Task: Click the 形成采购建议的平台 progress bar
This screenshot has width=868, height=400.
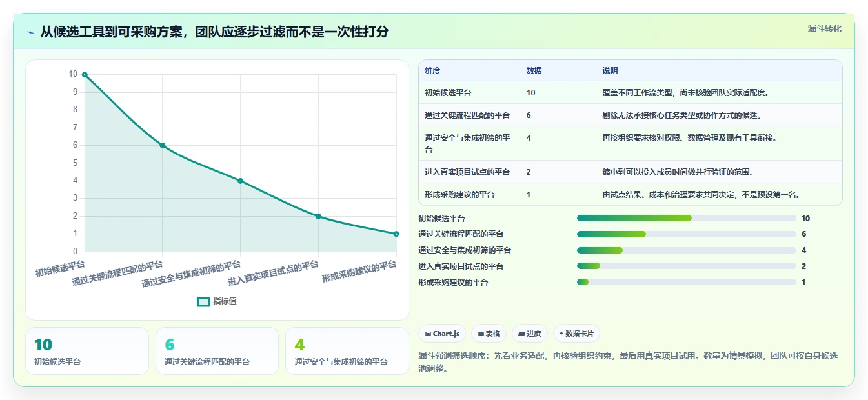Action: [x=687, y=282]
